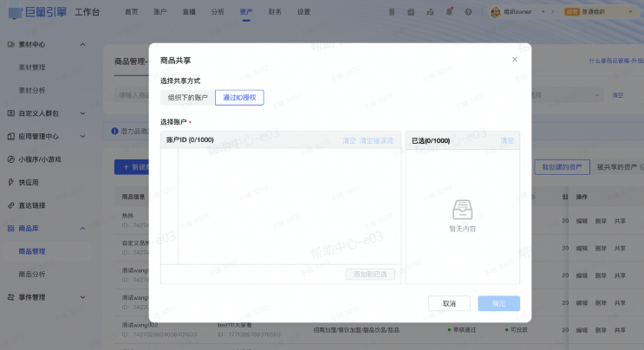Screen dimensions: 644x350
Task: Open the 直播 top navigation item
Action: 189,12
